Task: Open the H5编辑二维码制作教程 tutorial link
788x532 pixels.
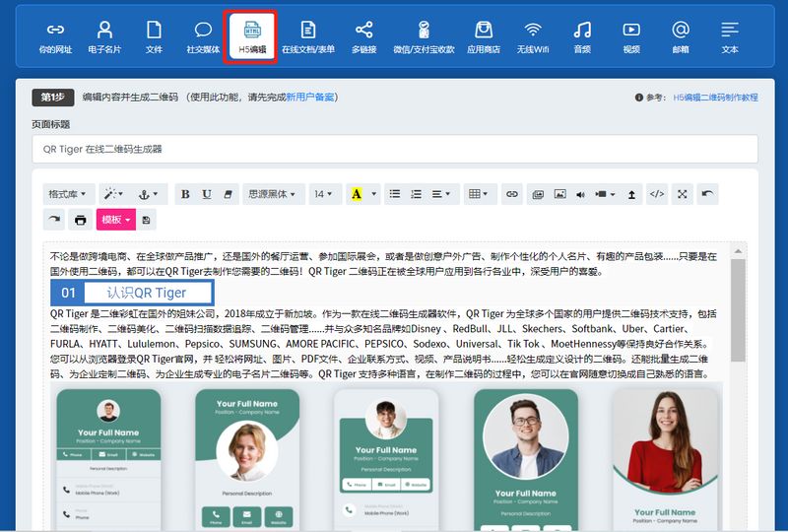Action: pos(716,98)
